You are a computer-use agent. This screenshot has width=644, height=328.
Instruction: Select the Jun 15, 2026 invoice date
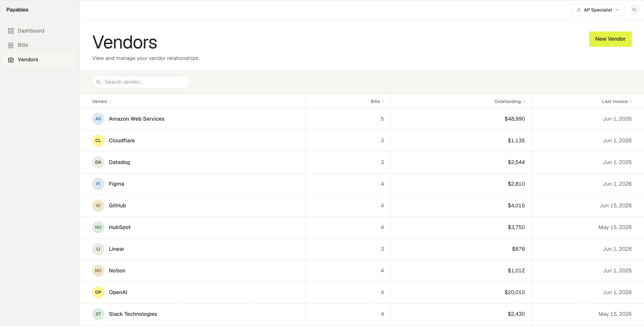[x=616, y=206]
